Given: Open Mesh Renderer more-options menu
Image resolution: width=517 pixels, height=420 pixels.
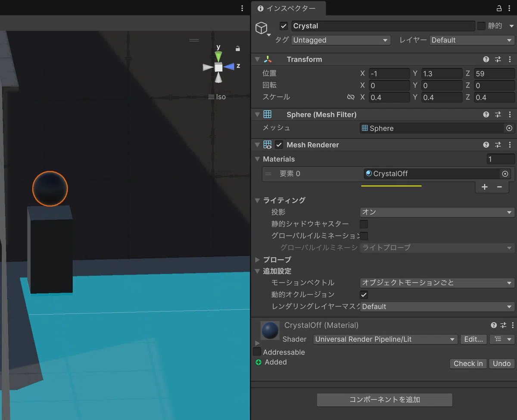Looking at the screenshot, I should coord(510,145).
